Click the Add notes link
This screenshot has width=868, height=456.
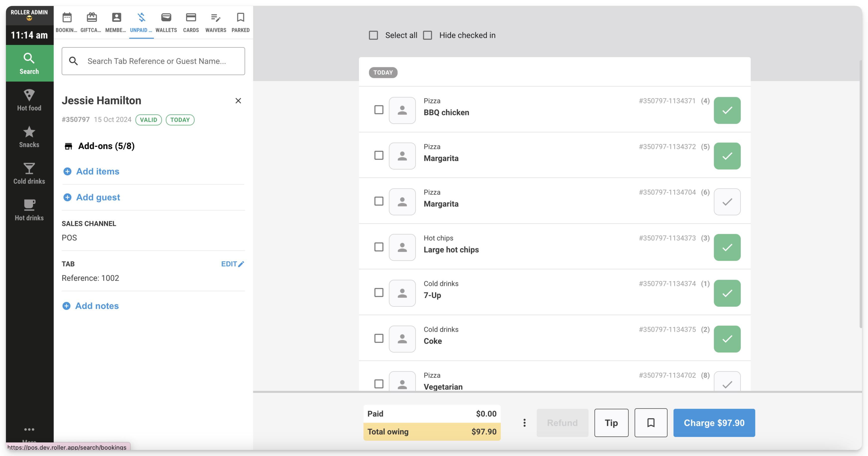pyautogui.click(x=91, y=306)
